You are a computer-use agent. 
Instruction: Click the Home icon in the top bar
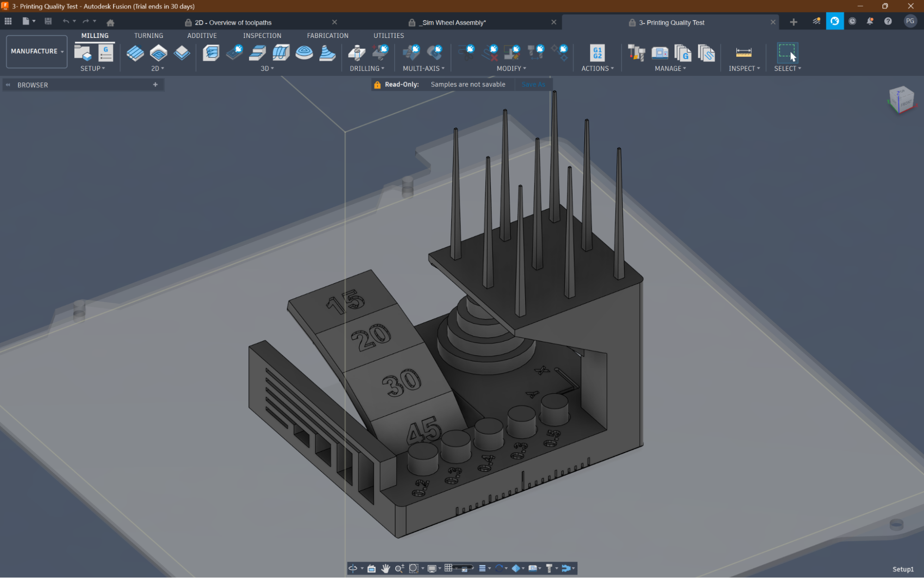[110, 22]
